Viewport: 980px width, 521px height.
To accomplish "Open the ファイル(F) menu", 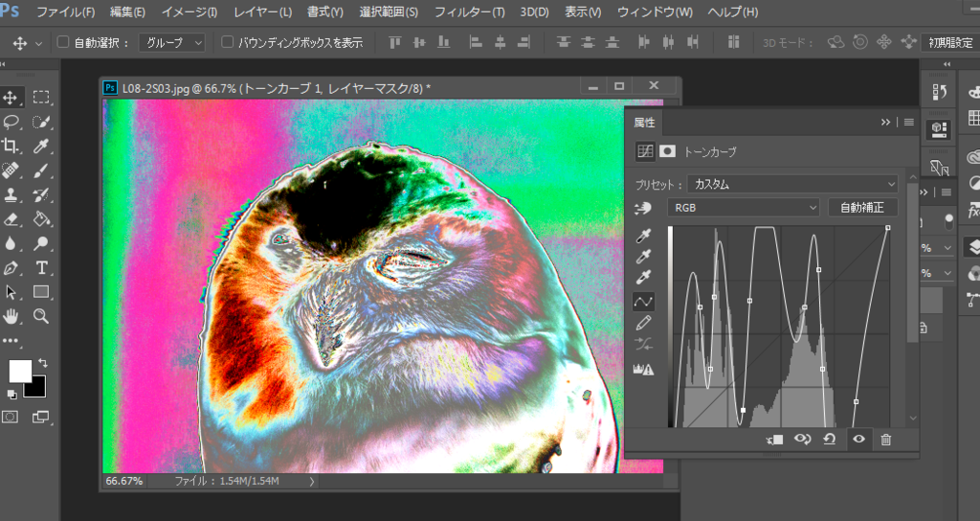I will coord(65,11).
